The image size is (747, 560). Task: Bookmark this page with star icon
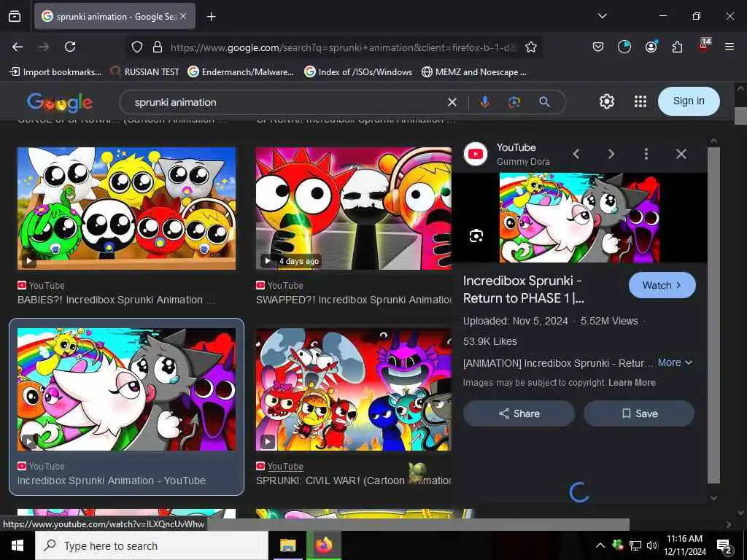531,47
